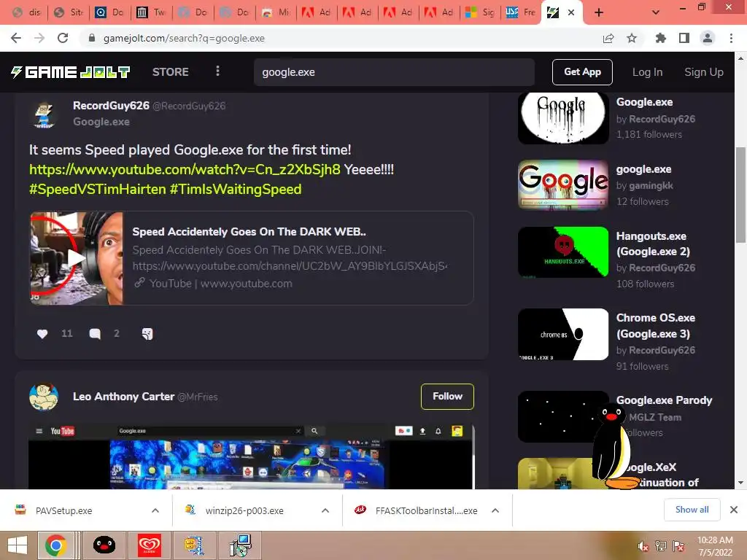Image resolution: width=747 pixels, height=560 pixels.
Task: Close the downloads bar
Action: 734,510
